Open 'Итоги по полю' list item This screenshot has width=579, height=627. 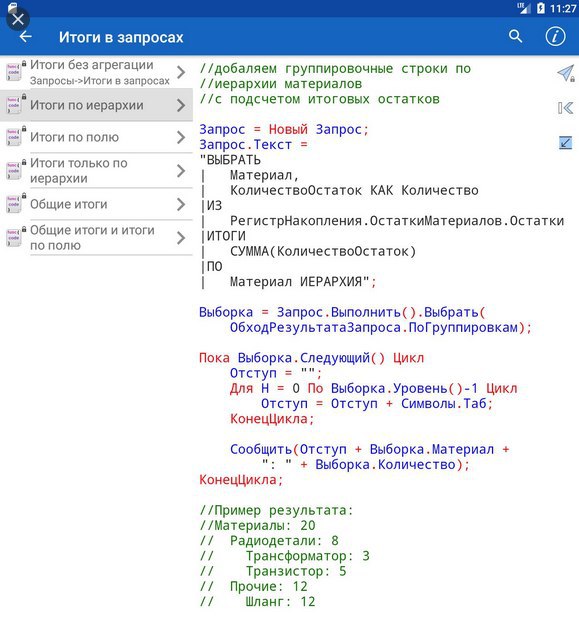(96, 137)
